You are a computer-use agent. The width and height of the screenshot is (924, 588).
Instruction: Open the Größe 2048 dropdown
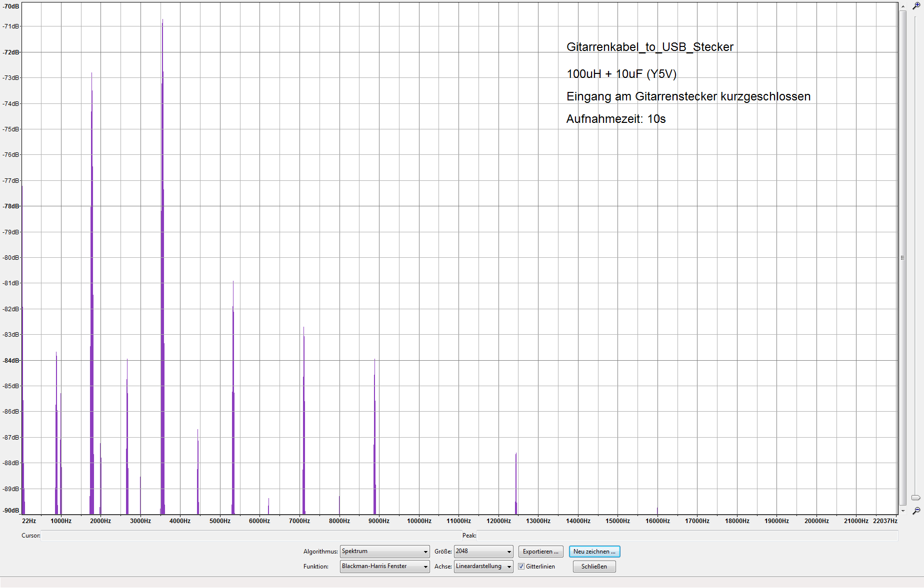pyautogui.click(x=483, y=552)
